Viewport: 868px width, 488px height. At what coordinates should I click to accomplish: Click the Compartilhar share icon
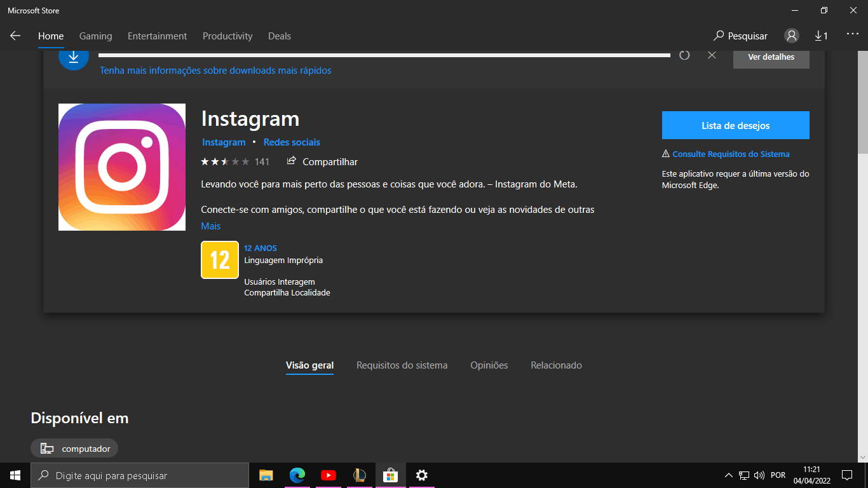pyautogui.click(x=292, y=161)
